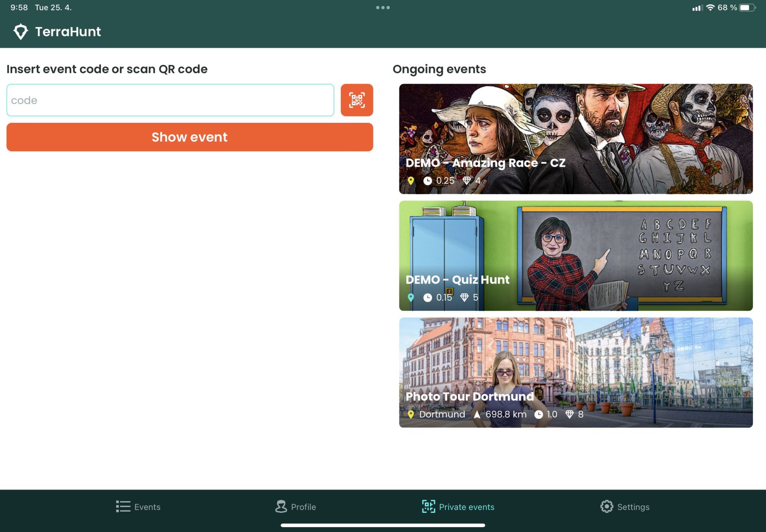Click the Events list icon
This screenshot has height=532, width=766.
(123, 506)
